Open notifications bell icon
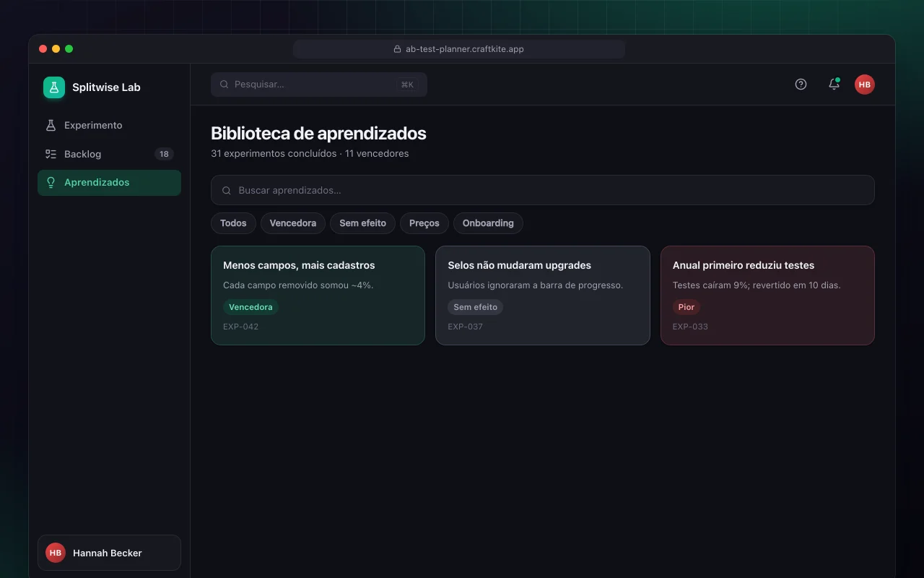Viewport: 924px width, 578px height. tap(834, 85)
